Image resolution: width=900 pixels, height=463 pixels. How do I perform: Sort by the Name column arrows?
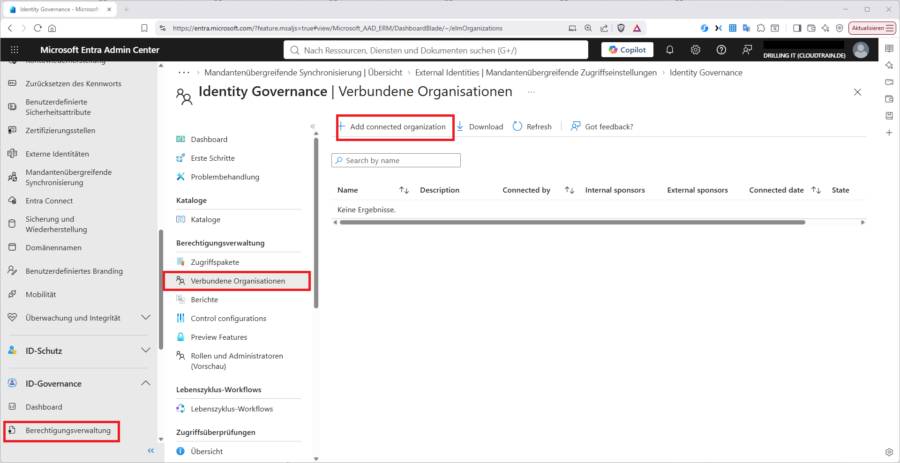tap(404, 190)
